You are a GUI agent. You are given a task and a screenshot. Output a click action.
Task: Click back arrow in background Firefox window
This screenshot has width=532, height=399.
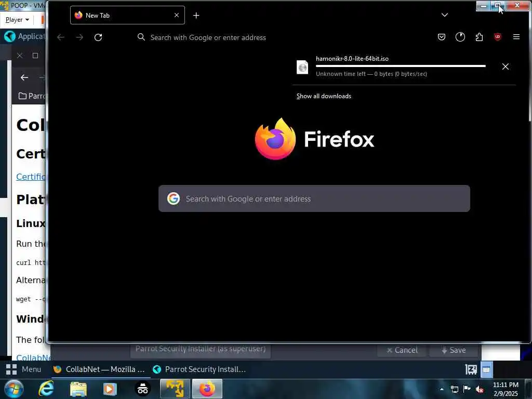24,77
